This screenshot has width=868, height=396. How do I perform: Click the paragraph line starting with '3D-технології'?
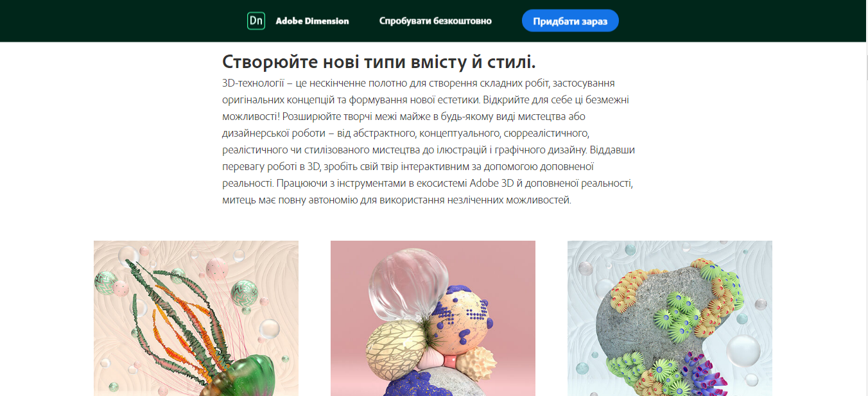(419, 83)
